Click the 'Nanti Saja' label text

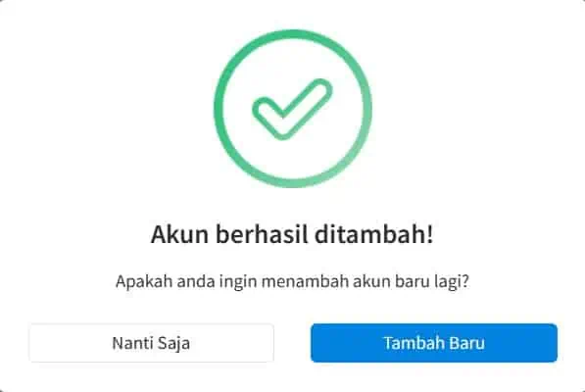click(151, 344)
